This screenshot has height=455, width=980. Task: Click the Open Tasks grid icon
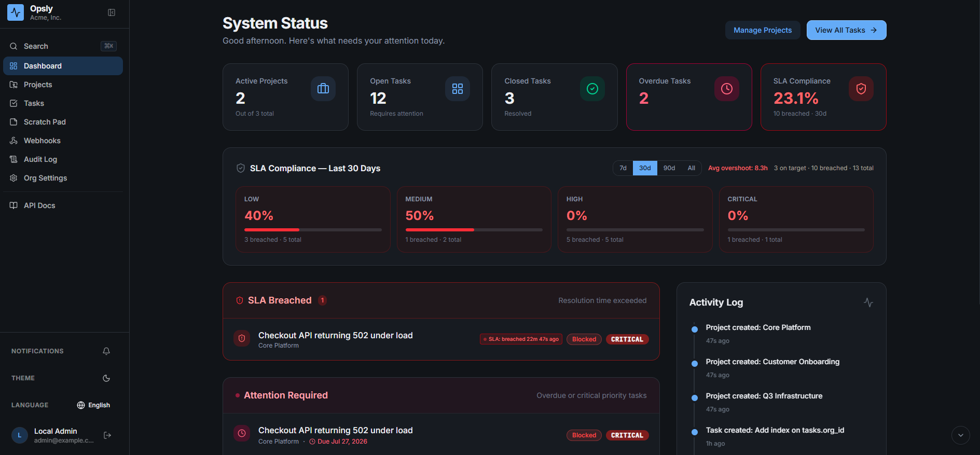coord(458,89)
